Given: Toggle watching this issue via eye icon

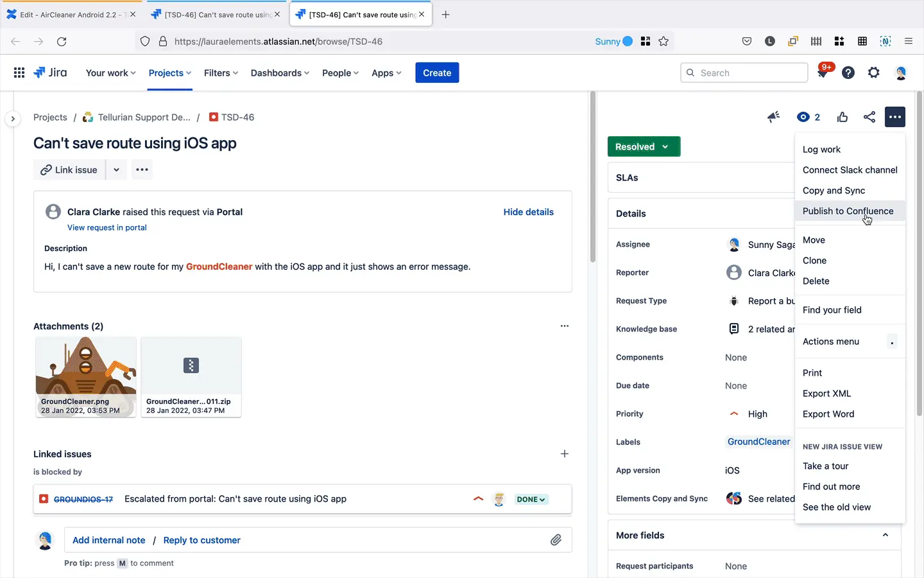Looking at the screenshot, I should (x=803, y=117).
